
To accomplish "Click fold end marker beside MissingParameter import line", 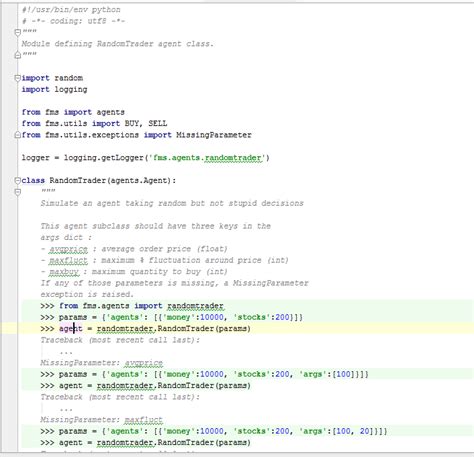I will 18,135.
